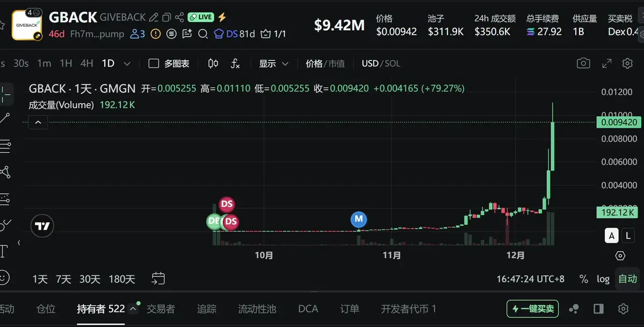Expand the 持有者 522 chevron

click(x=133, y=309)
